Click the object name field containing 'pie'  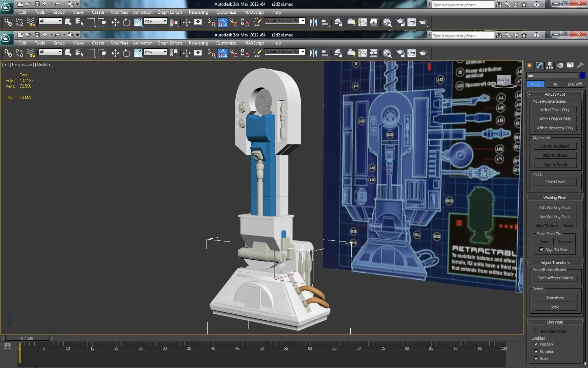pos(552,75)
